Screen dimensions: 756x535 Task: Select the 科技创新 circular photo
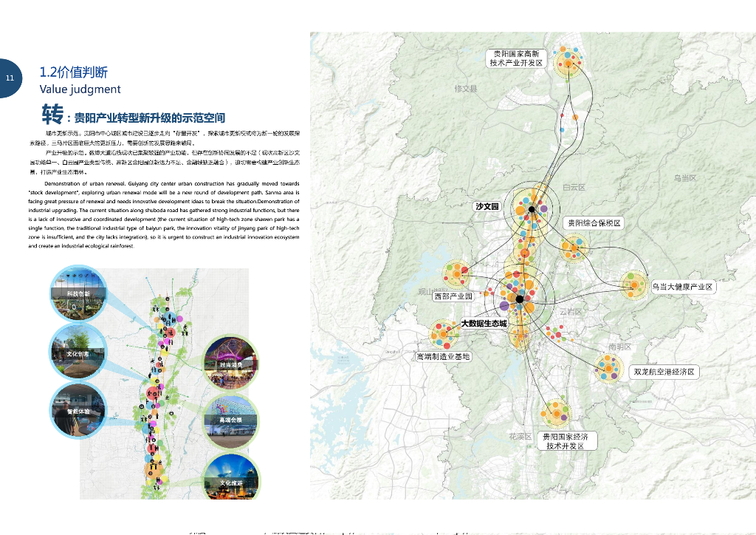coord(78,293)
